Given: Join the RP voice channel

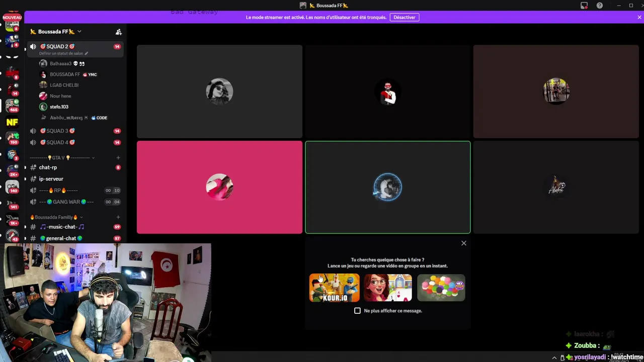Looking at the screenshot, I should (75, 191).
